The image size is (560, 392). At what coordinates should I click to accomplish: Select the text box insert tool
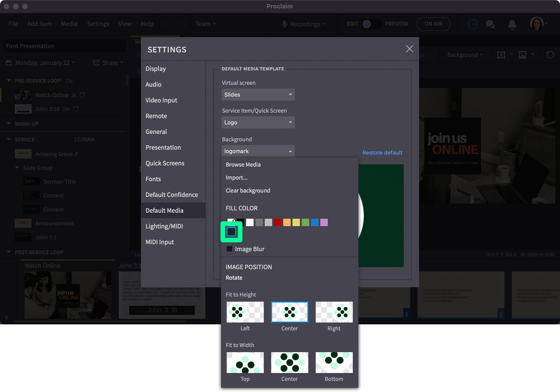(501, 55)
